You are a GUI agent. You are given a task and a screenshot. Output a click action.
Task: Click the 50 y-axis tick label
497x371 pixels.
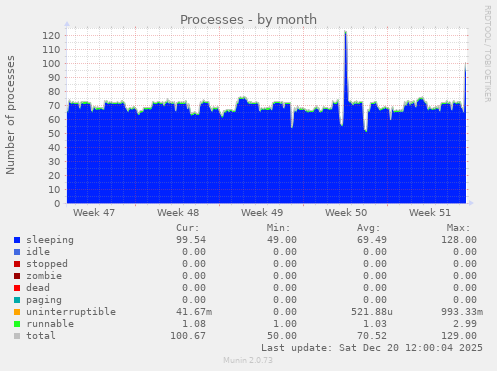(x=54, y=134)
